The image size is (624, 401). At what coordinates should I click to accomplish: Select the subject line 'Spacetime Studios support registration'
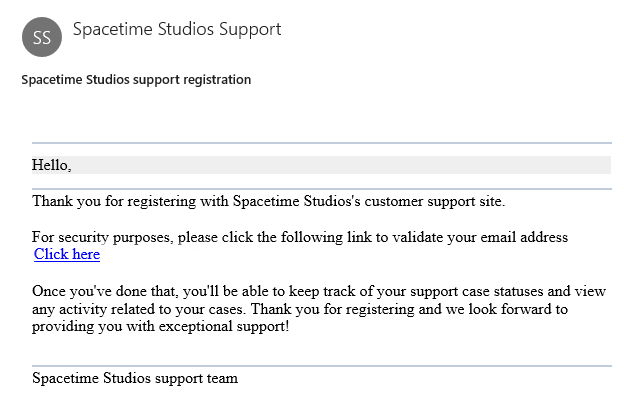(136, 80)
